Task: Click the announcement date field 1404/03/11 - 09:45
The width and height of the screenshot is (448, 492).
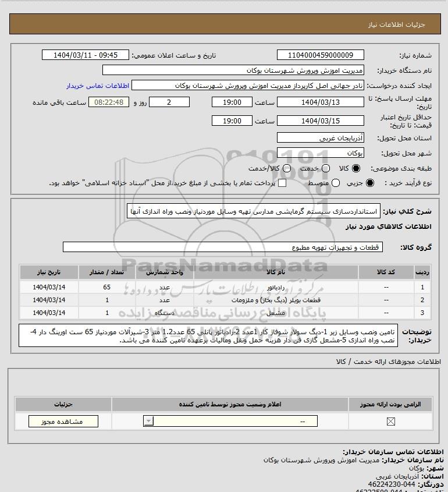Action: click(x=86, y=55)
